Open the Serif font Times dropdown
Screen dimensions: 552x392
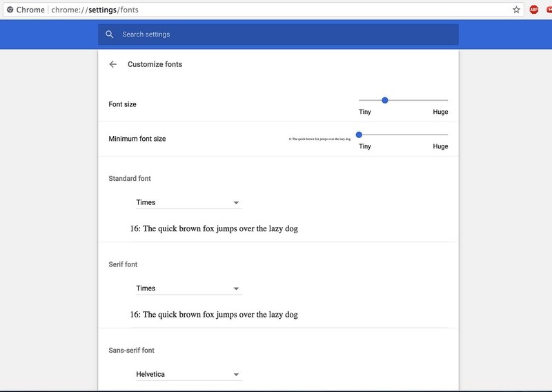coord(189,288)
